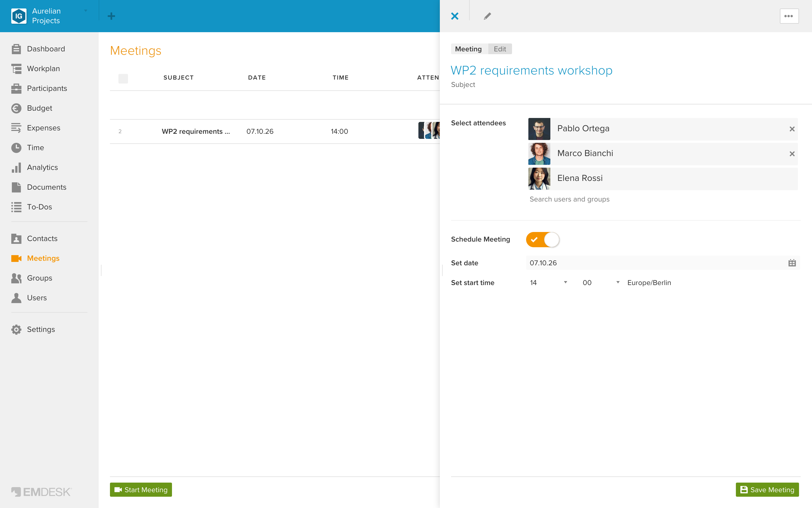Click the WP2 requirements row in the table

tap(275, 131)
